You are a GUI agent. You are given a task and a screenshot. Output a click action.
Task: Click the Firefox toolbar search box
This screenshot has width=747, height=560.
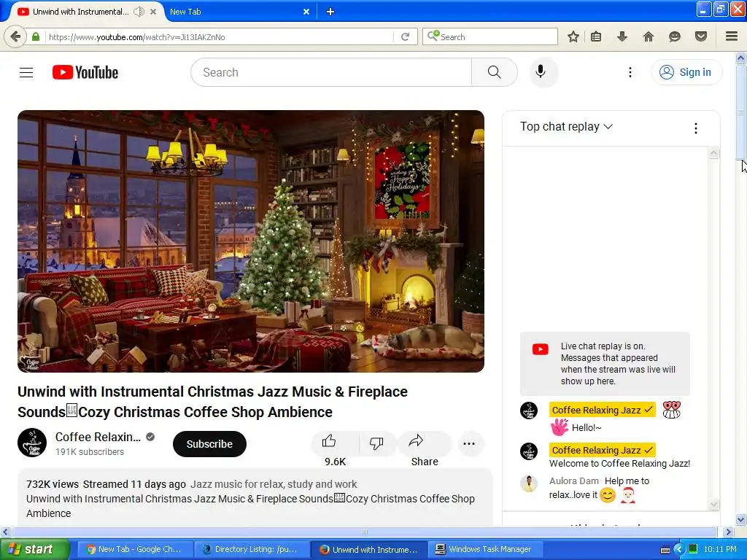(x=489, y=36)
